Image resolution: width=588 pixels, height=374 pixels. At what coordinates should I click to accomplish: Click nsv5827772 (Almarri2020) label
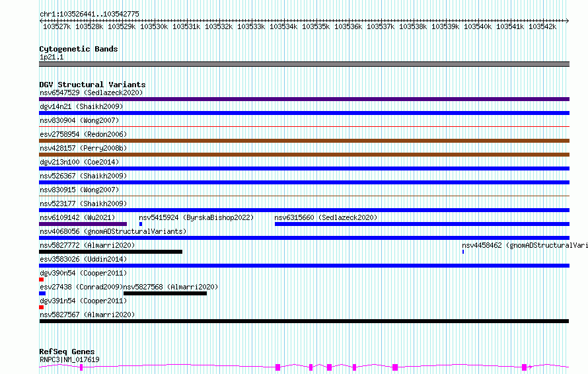click(x=87, y=245)
